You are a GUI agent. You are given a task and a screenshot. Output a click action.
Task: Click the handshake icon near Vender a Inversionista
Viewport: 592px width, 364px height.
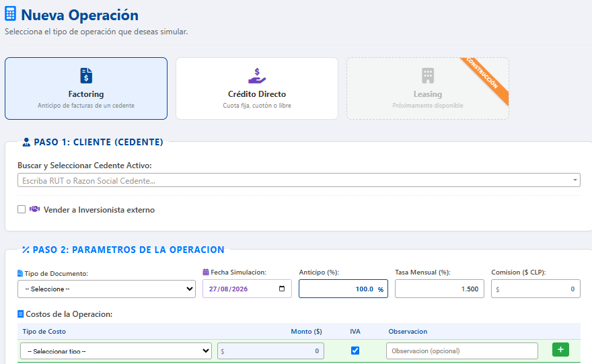coord(35,209)
